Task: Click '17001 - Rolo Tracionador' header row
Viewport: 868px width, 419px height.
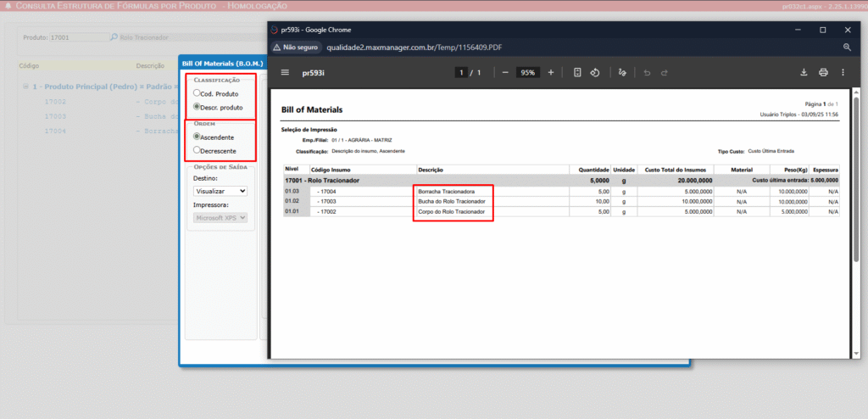Action: pyautogui.click(x=561, y=181)
